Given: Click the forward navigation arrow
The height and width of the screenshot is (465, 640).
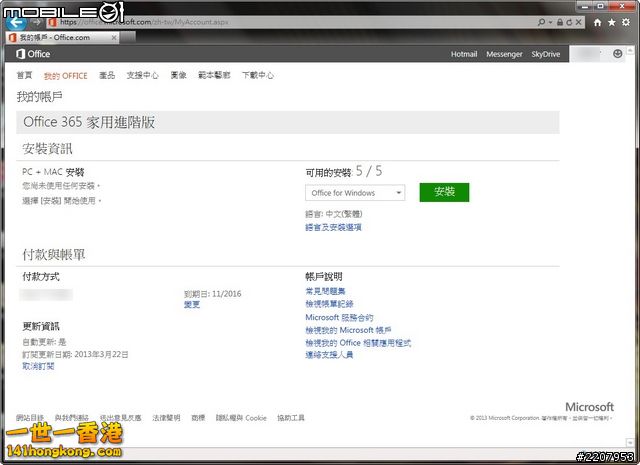Looking at the screenshot, I should tap(36, 21).
